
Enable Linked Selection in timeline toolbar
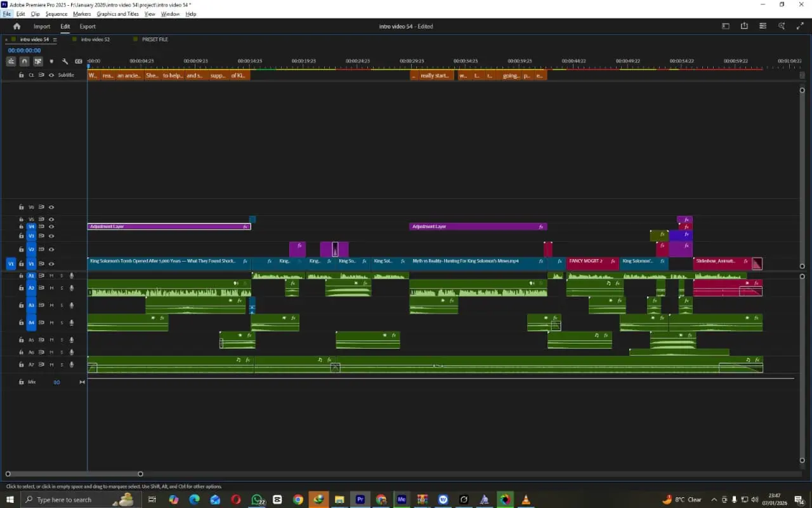[38, 62]
